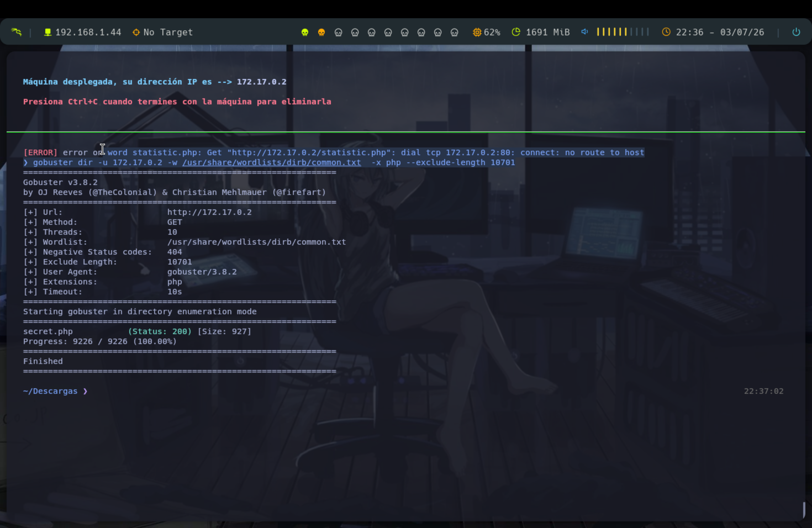Switch to the orange skull workspace
The width and height of the screenshot is (812, 528).
[x=321, y=32]
